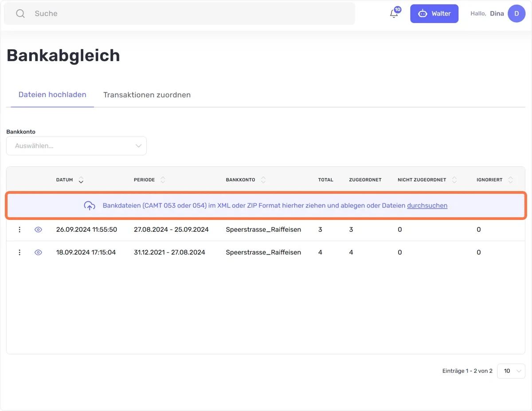Click the durchsuchen link

pos(427,206)
